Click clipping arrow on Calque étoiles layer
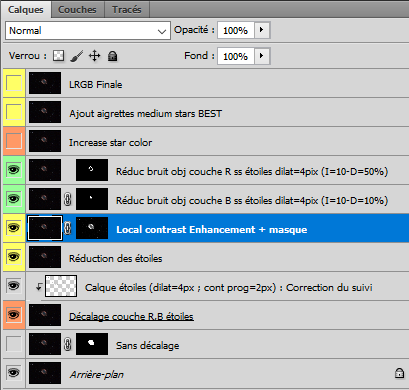 click(39, 286)
